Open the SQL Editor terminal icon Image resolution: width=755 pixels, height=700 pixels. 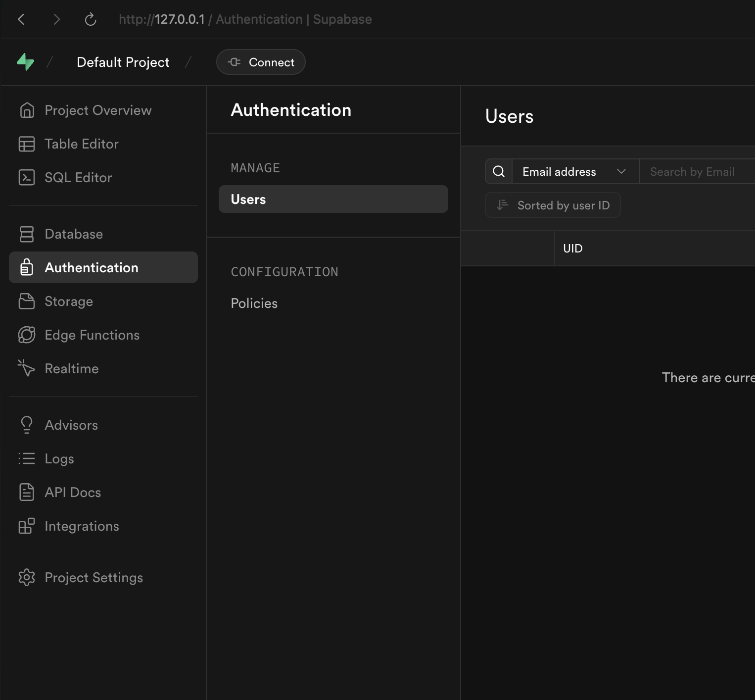click(x=27, y=178)
